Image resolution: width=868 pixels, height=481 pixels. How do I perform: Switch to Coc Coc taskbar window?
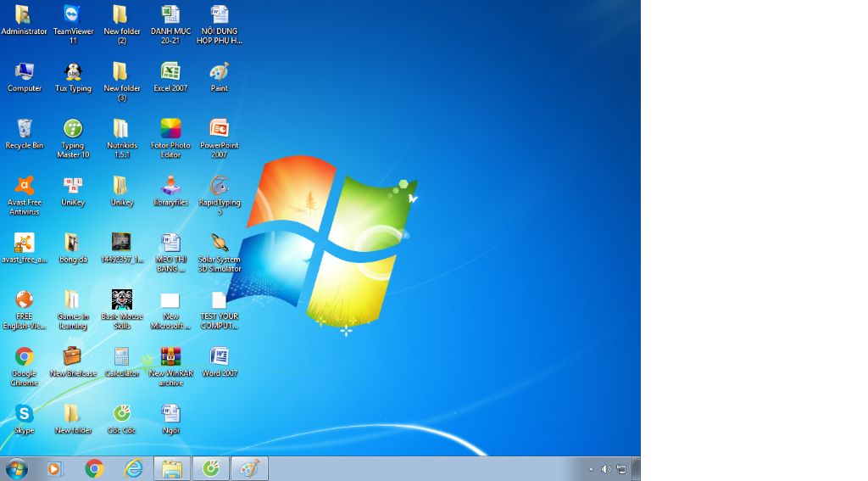click(x=210, y=469)
